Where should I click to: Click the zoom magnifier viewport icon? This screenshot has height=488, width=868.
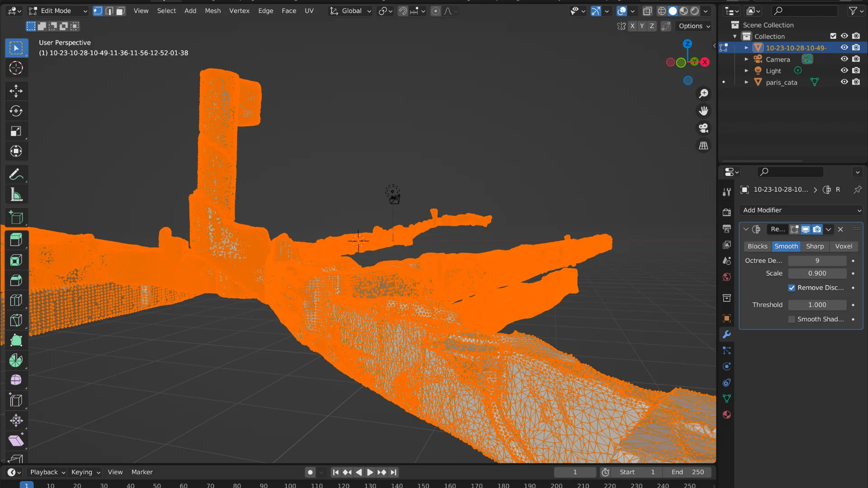click(703, 94)
